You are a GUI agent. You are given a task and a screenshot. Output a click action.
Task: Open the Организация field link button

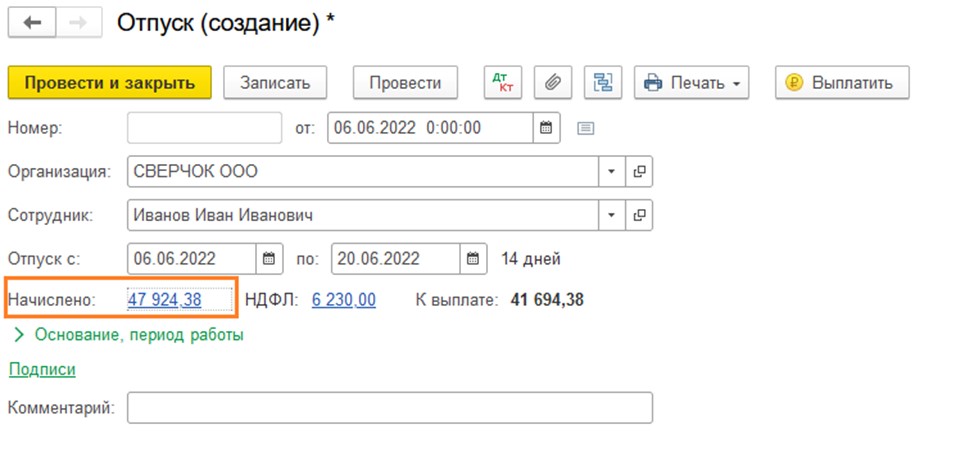(x=639, y=171)
